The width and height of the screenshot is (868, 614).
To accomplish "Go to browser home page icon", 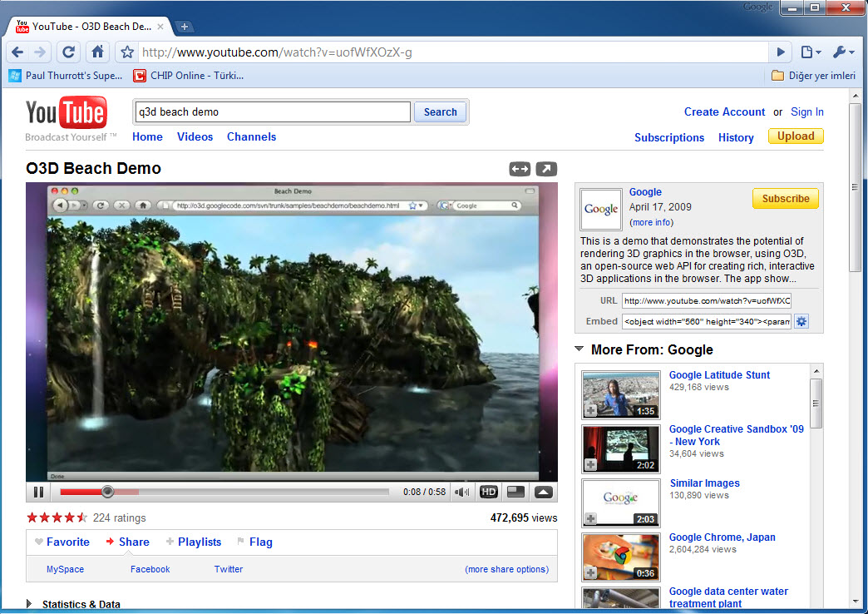I will pyautogui.click(x=97, y=52).
